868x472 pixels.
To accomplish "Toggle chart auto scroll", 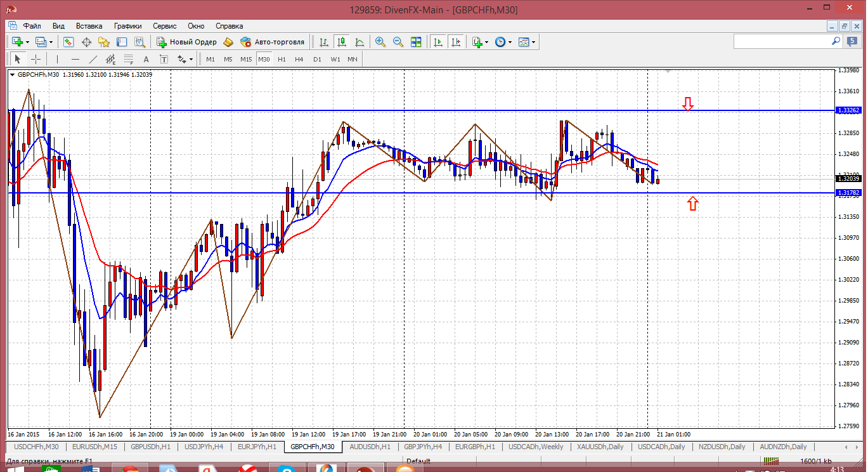I will pos(437,42).
